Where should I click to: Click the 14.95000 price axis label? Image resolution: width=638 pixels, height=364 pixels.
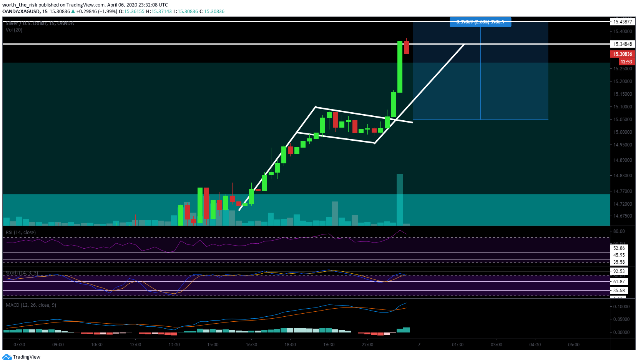(623, 145)
